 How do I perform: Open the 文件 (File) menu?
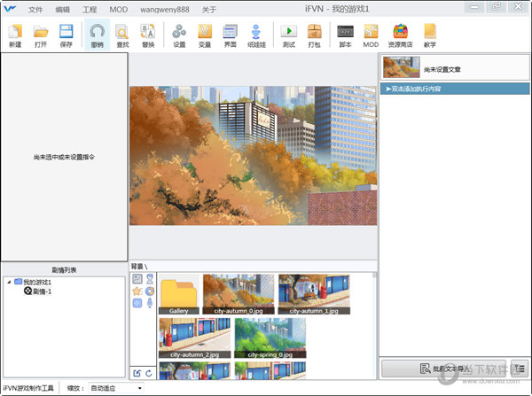35,10
